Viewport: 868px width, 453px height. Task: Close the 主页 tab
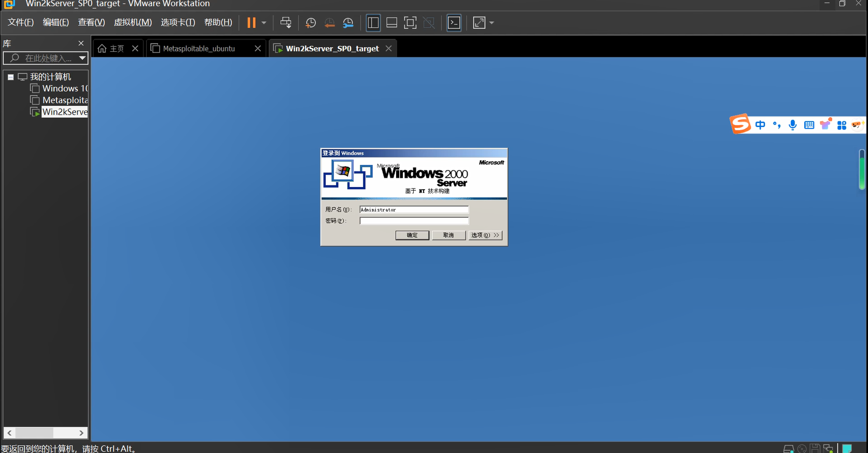tap(135, 48)
